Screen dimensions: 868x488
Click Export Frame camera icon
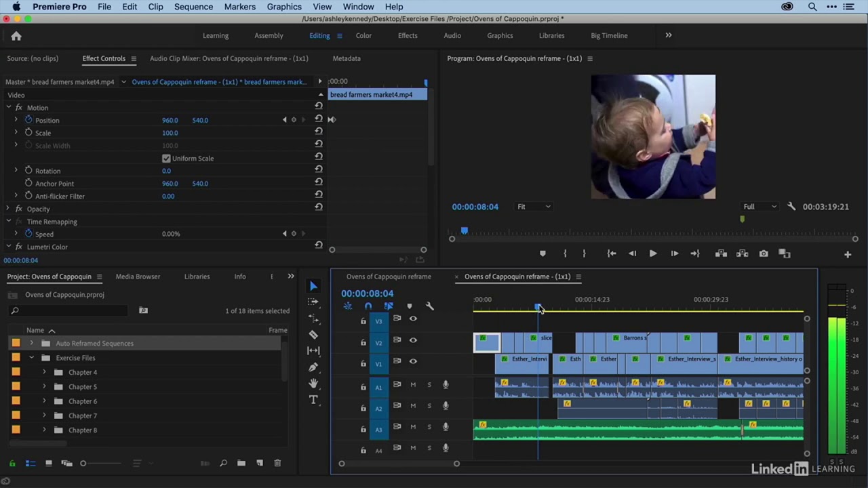(764, 253)
